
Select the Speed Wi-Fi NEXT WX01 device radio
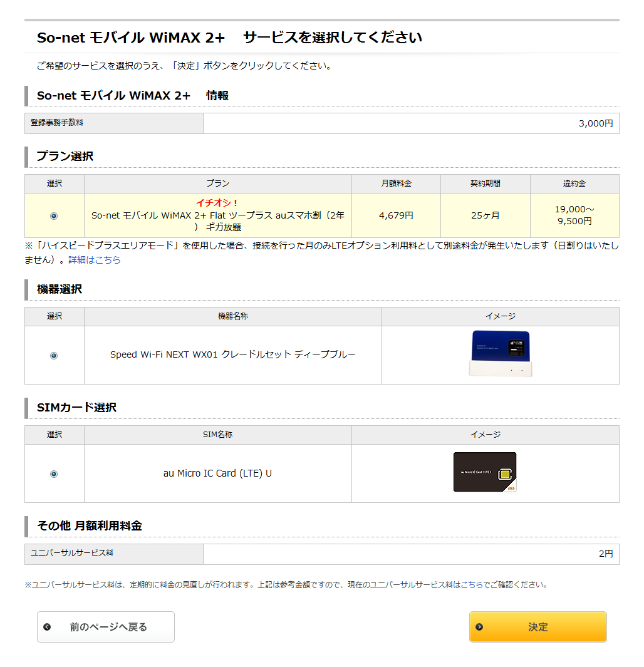click(x=54, y=356)
